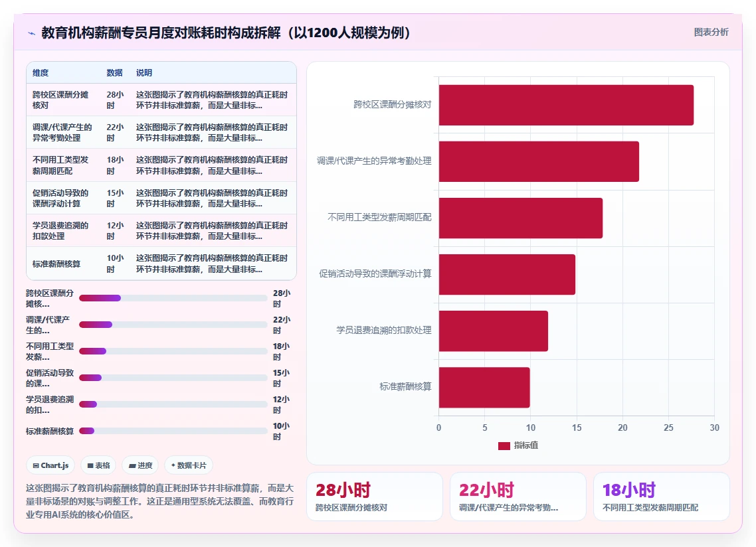
Task: Click the 28小时 progress bar for 跨校区课酬分摊核
Action: 173,298
